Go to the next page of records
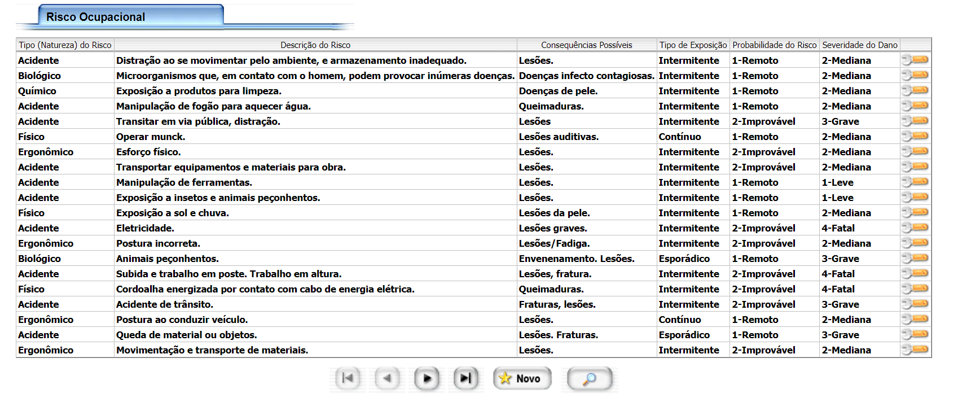Screen dimensions: 980x402 tap(427, 378)
